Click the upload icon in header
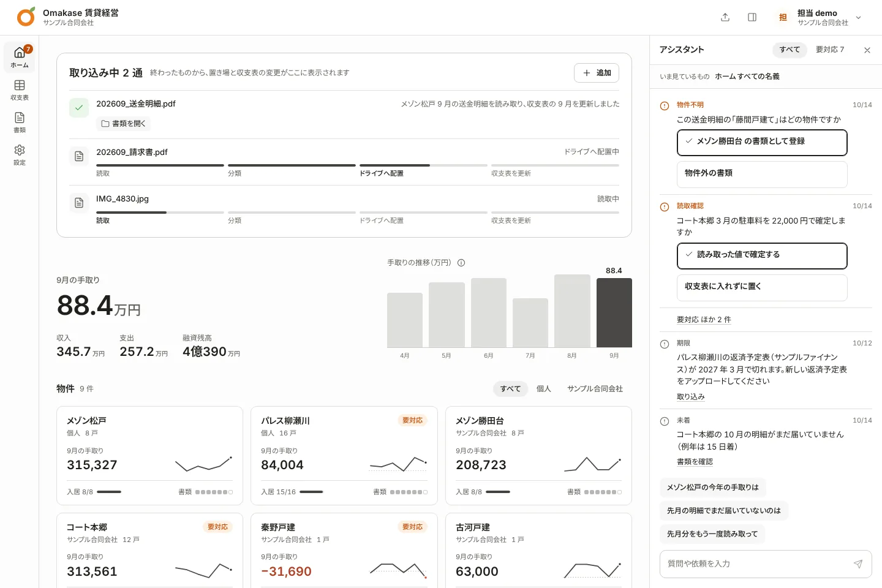The height and width of the screenshot is (588, 882). pyautogui.click(x=725, y=17)
